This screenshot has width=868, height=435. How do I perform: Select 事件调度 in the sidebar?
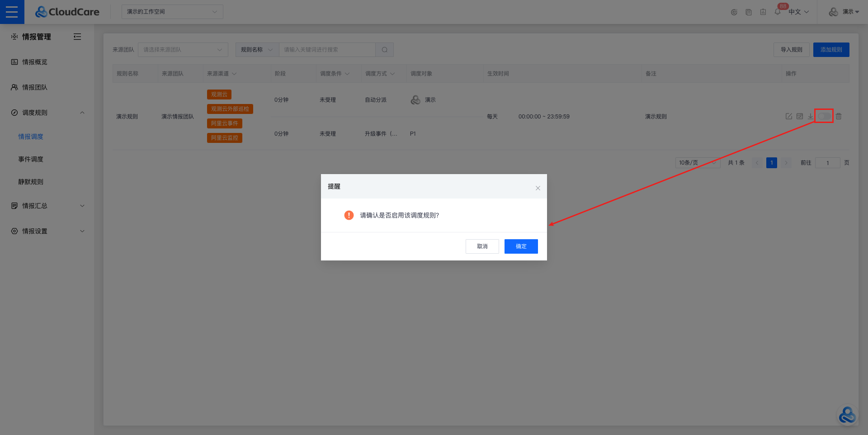click(x=31, y=159)
